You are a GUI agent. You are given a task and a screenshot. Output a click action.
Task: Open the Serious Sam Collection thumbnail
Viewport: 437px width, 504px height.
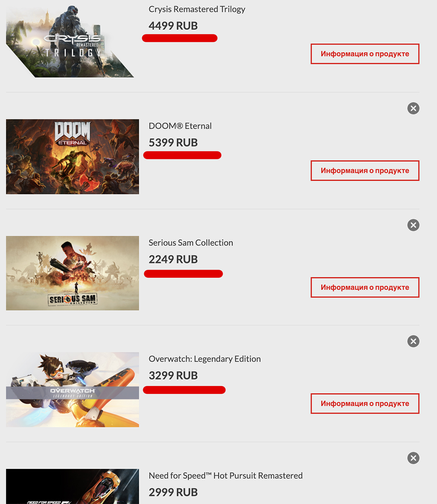click(x=73, y=273)
